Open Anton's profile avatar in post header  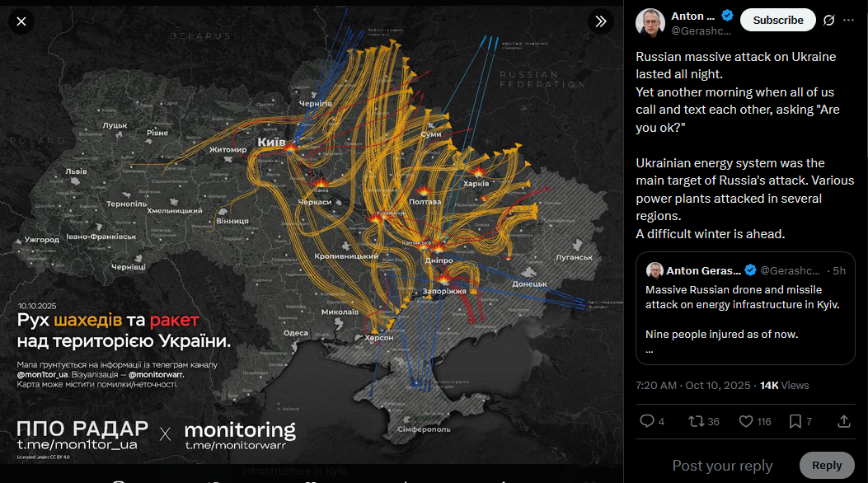click(650, 23)
